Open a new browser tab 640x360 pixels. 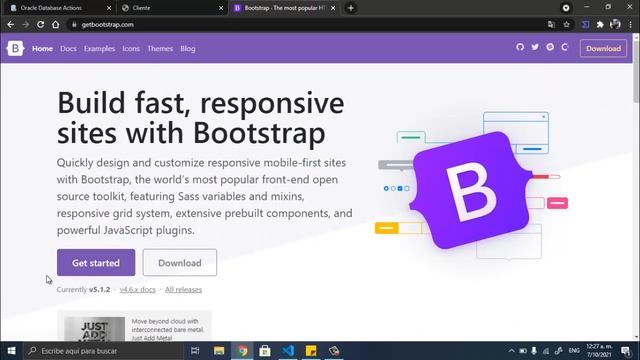tap(351, 8)
